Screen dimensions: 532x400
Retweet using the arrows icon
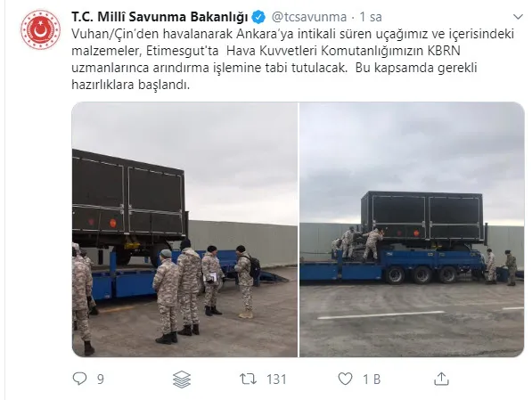coord(248,379)
